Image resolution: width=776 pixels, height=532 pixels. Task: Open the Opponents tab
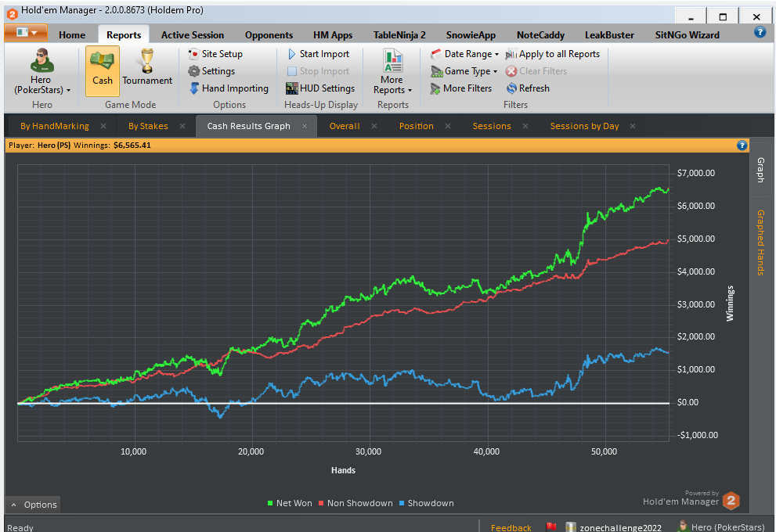269,35
